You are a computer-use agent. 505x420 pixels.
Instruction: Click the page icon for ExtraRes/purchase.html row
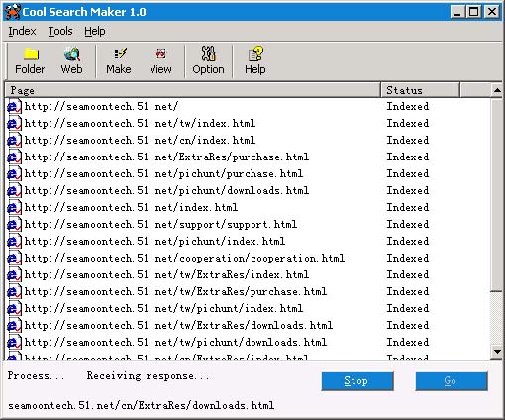point(14,157)
